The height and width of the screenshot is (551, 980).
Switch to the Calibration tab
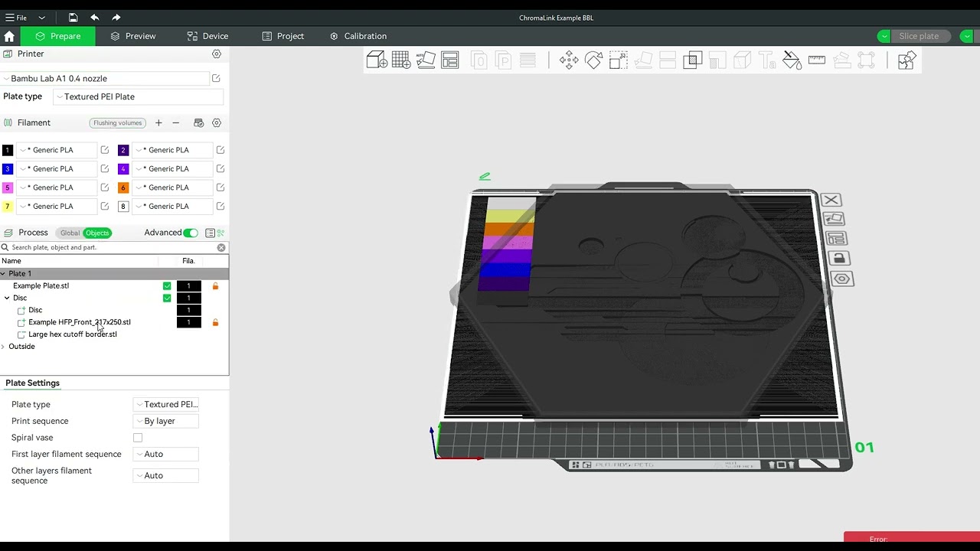[358, 36]
